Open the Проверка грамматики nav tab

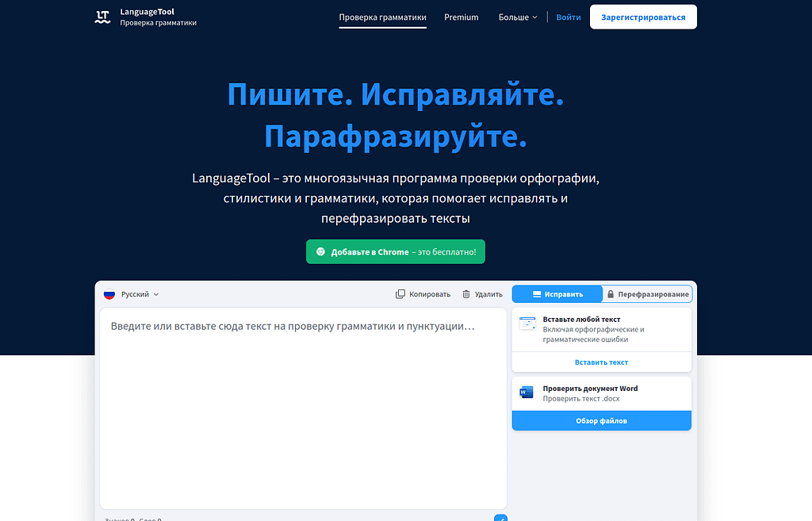pos(383,17)
